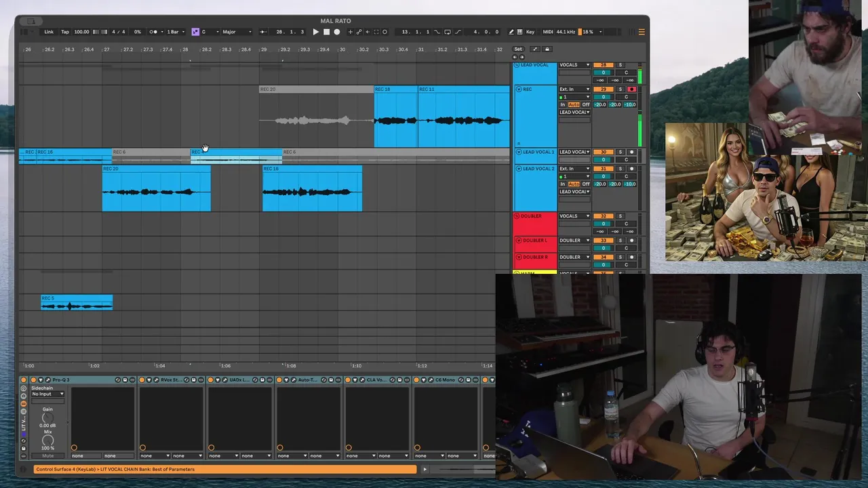Open the MIDI map mode

pyautogui.click(x=548, y=32)
